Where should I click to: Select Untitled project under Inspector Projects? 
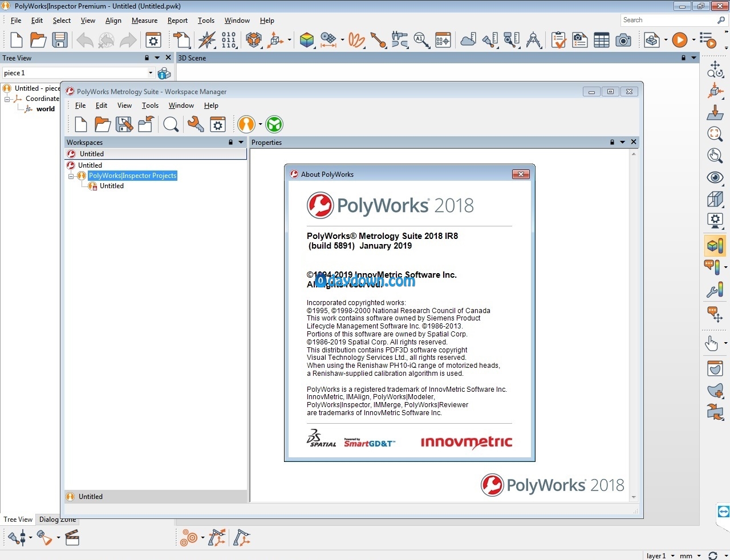pyautogui.click(x=112, y=186)
